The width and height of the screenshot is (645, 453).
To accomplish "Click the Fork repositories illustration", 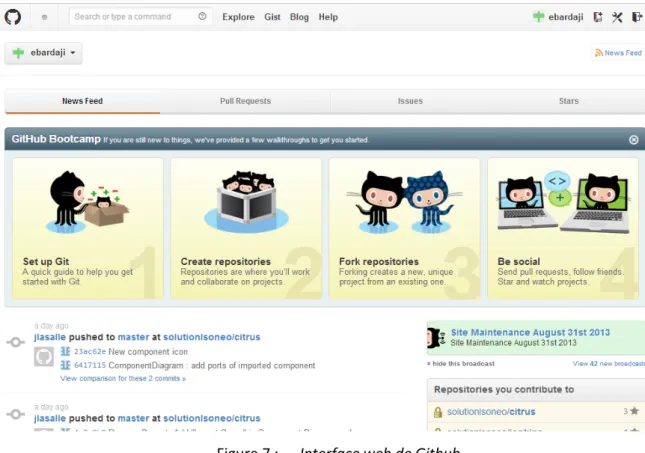I will click(404, 202).
